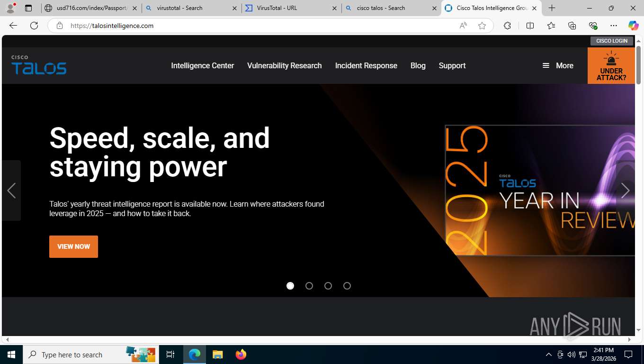The width and height of the screenshot is (644, 364).
Task: Open the Extensions puzzle icon
Action: click(507, 26)
